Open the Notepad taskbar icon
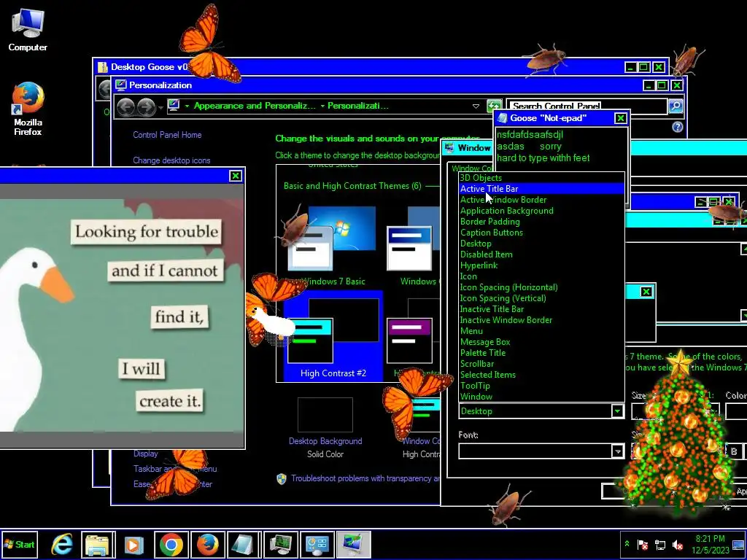 [x=244, y=544]
